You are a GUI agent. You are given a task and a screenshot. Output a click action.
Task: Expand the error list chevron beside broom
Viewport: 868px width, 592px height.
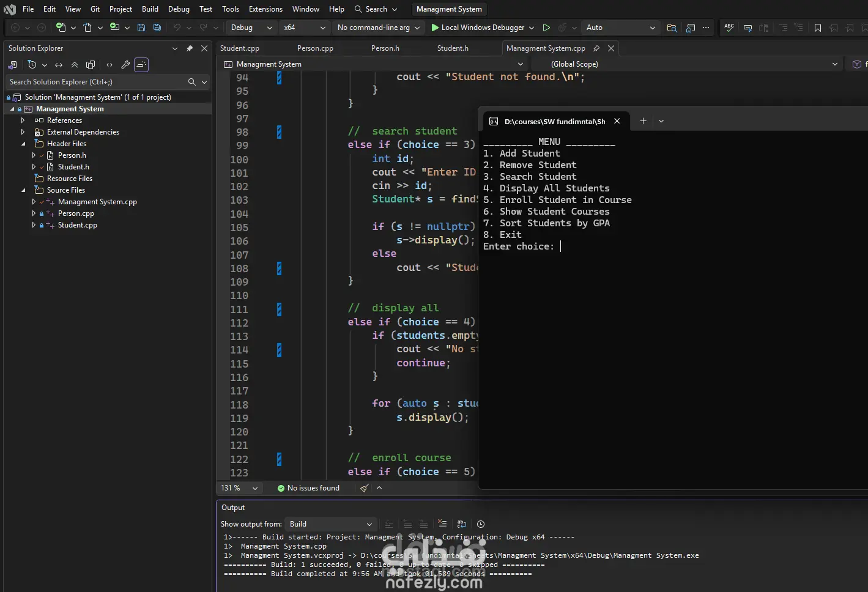click(379, 488)
